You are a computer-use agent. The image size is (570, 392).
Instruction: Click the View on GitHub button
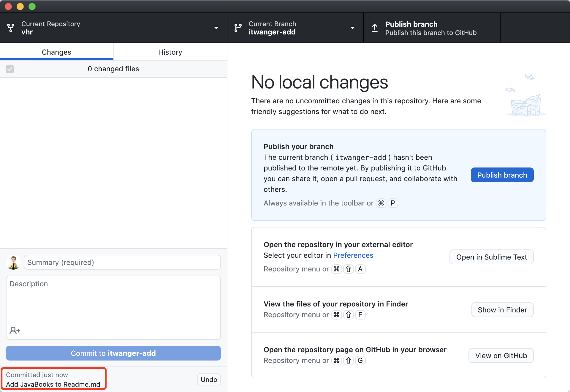point(501,356)
